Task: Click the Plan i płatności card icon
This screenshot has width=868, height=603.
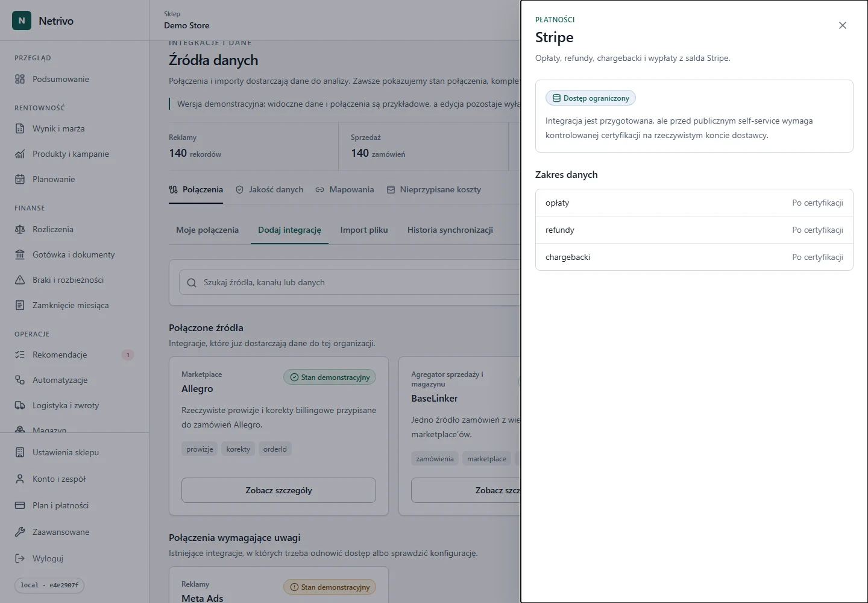Action: (x=20, y=505)
